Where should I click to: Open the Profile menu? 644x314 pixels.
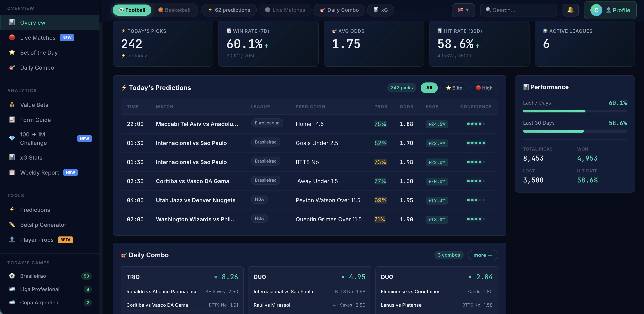[x=610, y=10]
